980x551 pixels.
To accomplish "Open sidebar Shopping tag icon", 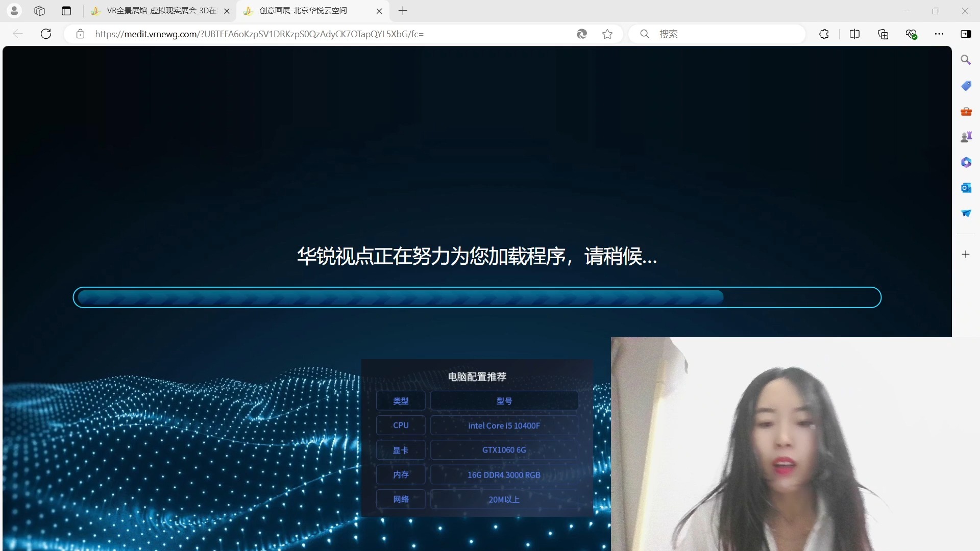I will 966,86.
